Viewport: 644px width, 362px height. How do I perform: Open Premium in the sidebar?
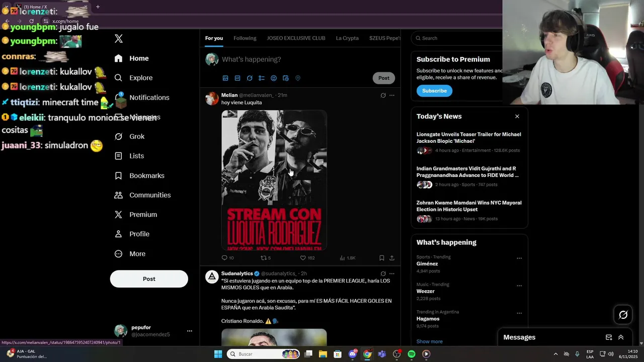coord(136,215)
